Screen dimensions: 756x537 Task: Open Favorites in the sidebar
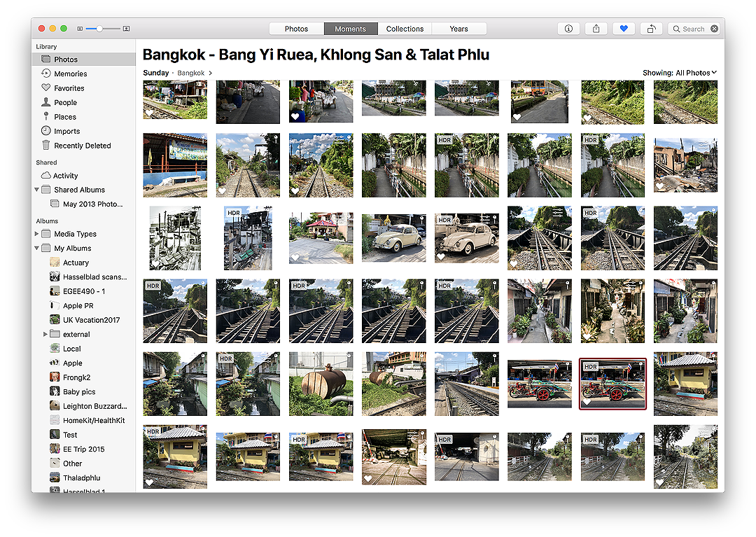(84, 88)
